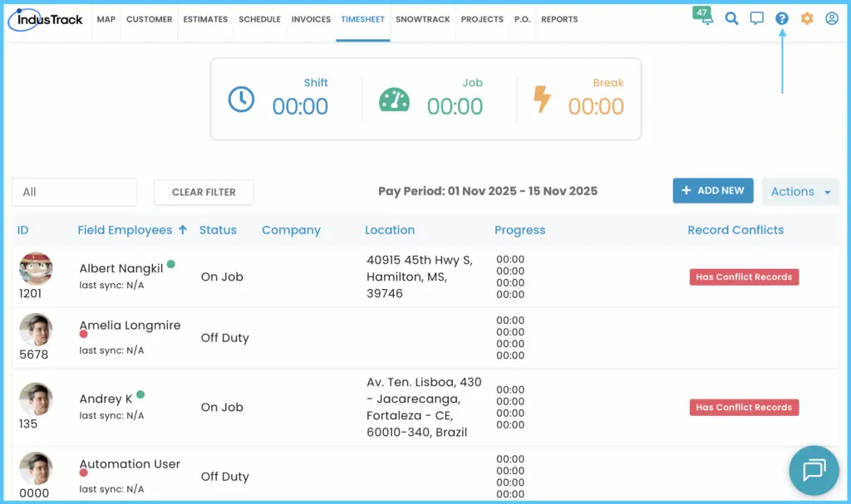This screenshot has height=504, width=851.
Task: Open the orange settings gear icon
Action: pos(807,19)
